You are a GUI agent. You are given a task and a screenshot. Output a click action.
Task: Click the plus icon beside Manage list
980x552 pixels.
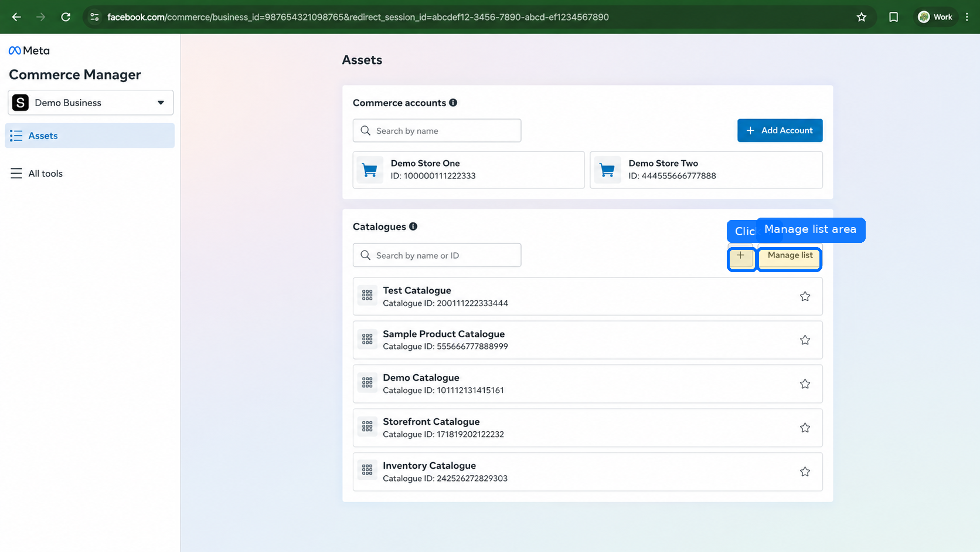tap(741, 256)
